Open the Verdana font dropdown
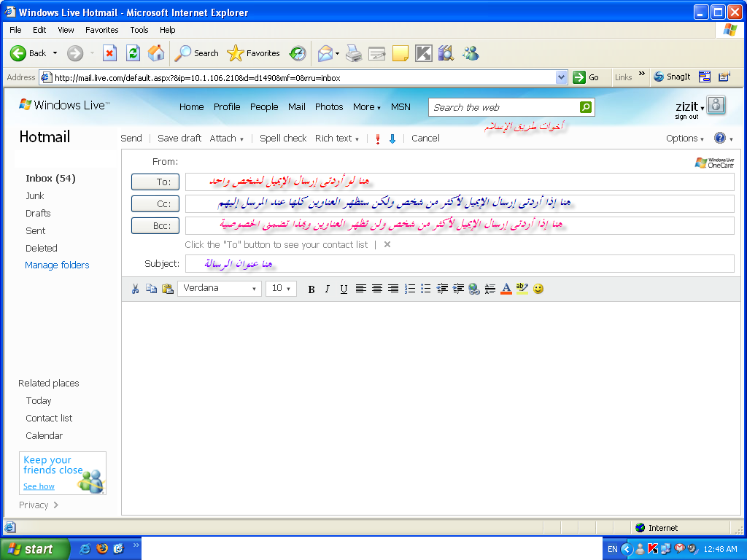The height and width of the screenshot is (560, 747). click(219, 288)
